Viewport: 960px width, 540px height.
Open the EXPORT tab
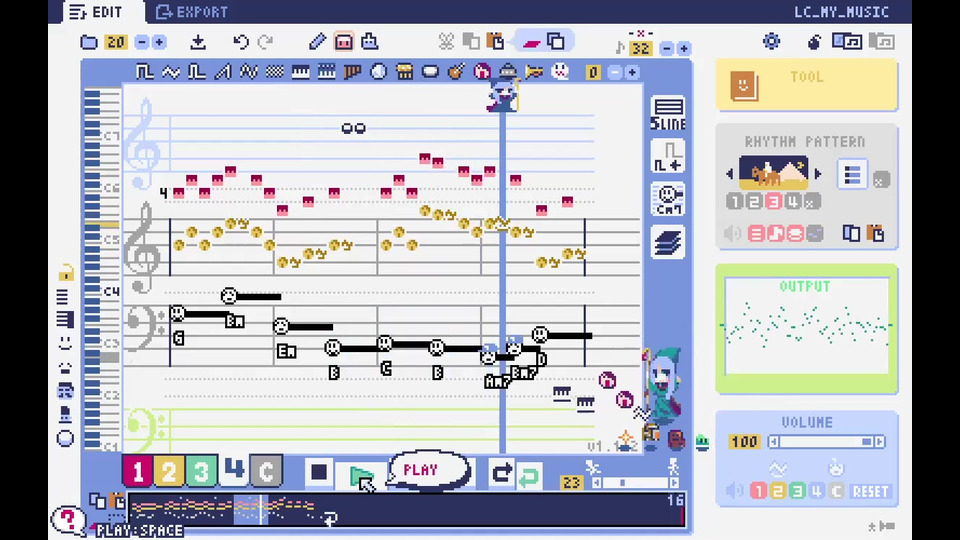coord(191,12)
